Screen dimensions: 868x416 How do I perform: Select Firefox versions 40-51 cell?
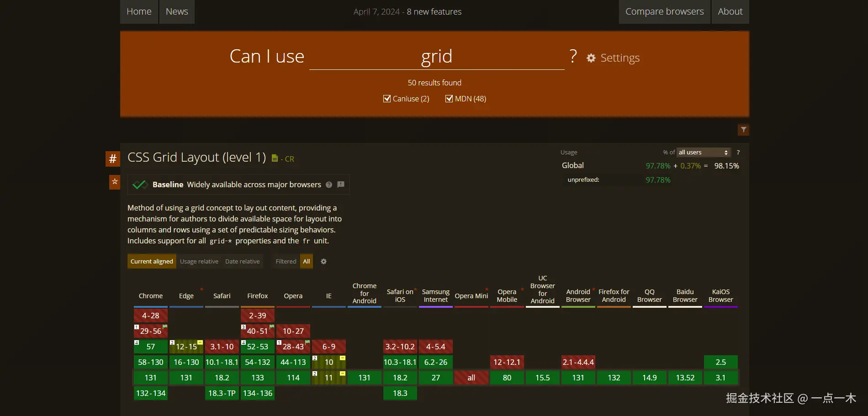coord(258,331)
